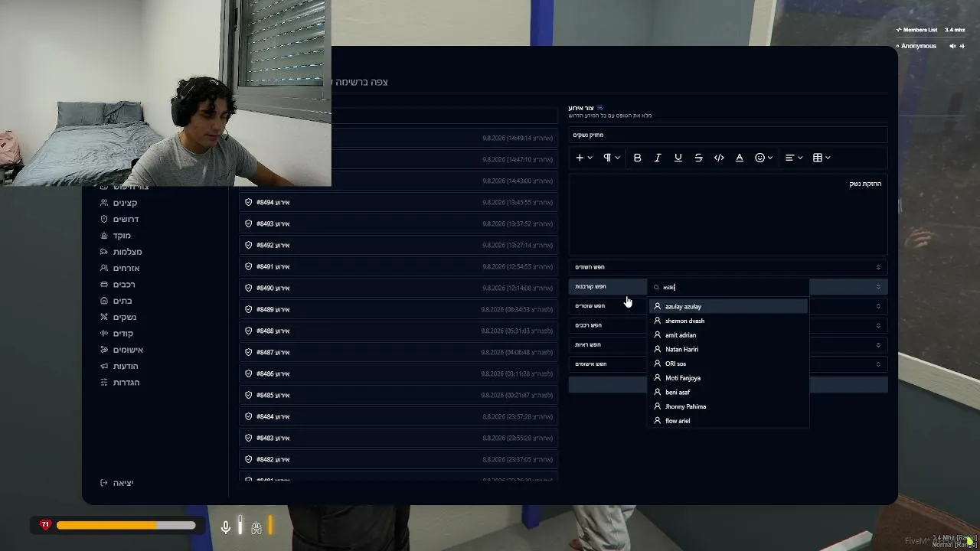The image size is (980, 551).
Task: Open the נשקים (weapons) sidebar section
Action: click(118, 317)
